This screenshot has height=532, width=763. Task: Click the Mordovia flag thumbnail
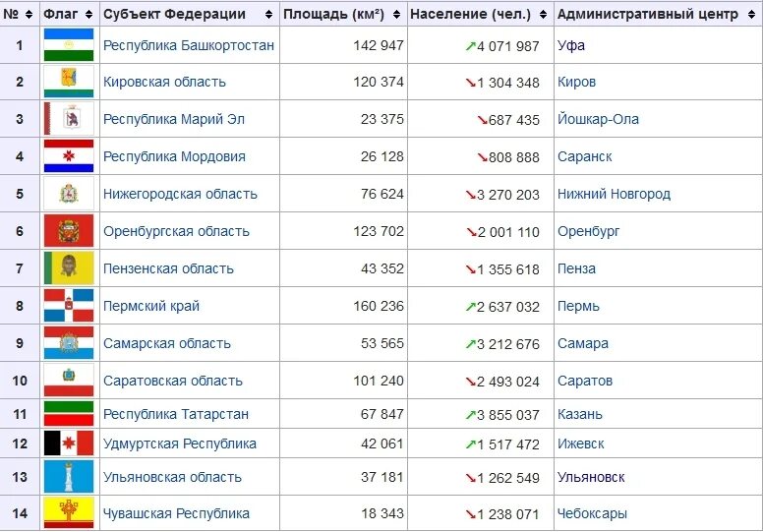pyautogui.click(x=69, y=156)
